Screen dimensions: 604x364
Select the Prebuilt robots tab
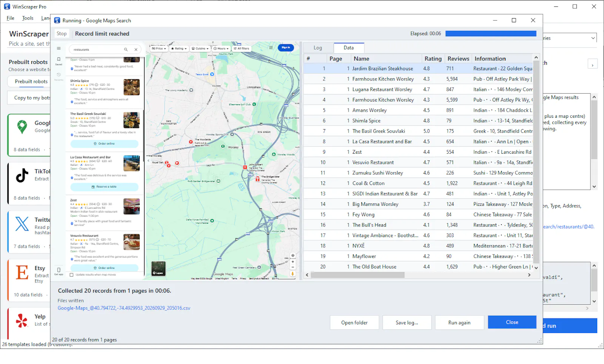point(31,82)
